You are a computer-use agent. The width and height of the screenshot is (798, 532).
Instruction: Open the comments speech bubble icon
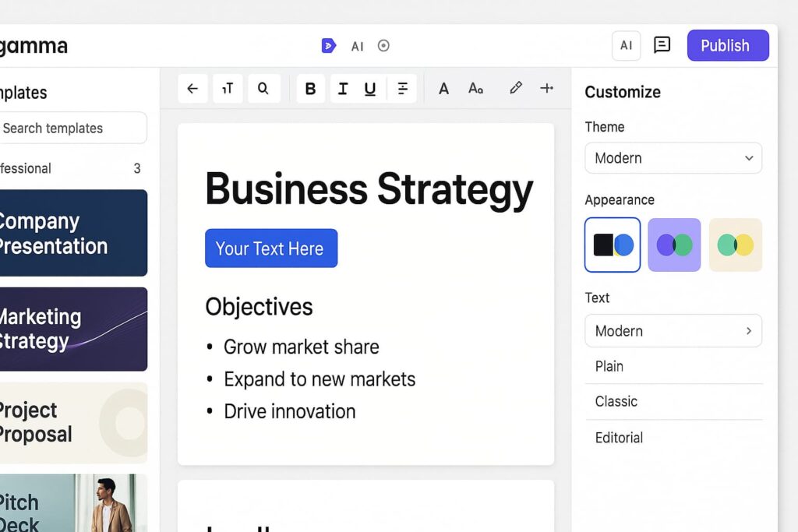tap(662, 45)
